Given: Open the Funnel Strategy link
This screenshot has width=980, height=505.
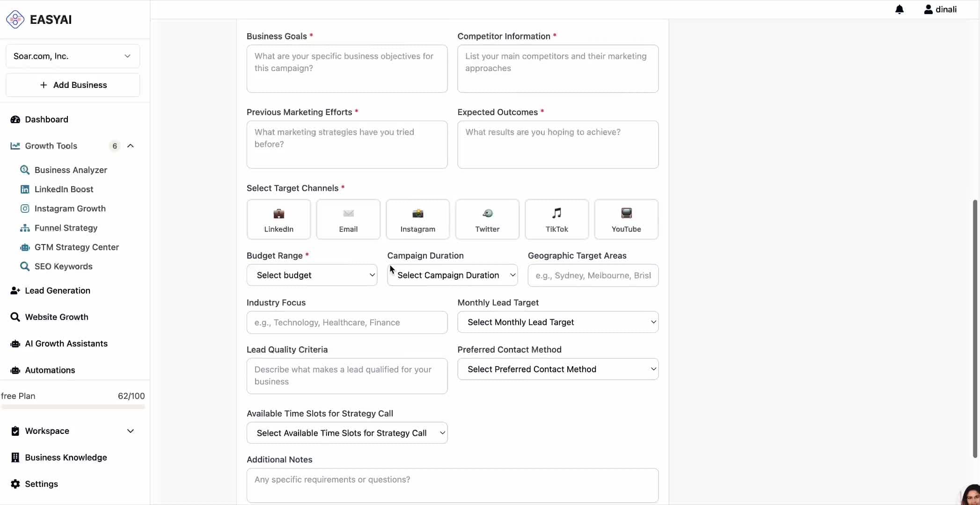Looking at the screenshot, I should click(66, 228).
